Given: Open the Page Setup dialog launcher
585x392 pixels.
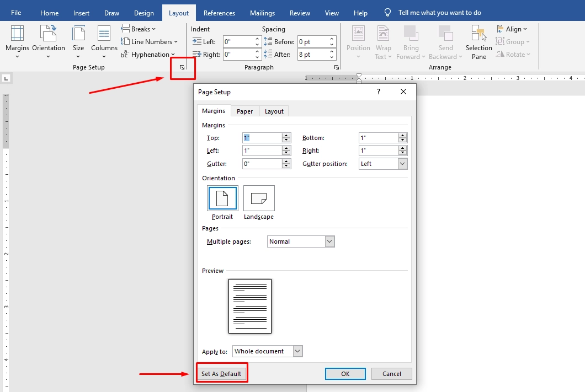Looking at the screenshot, I should pyautogui.click(x=182, y=67).
